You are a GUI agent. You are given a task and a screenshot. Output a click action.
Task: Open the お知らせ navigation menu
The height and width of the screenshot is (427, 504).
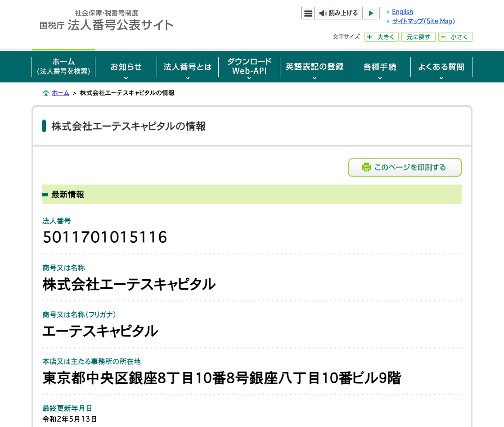point(126,67)
